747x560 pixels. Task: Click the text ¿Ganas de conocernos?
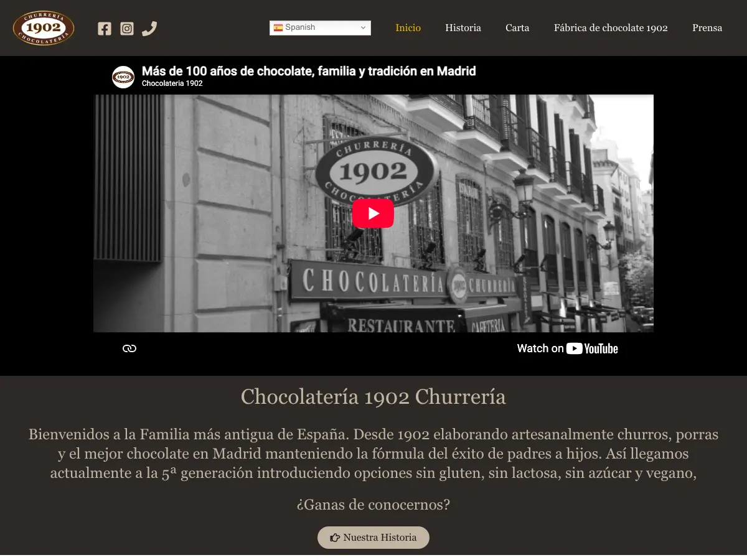[x=374, y=505]
